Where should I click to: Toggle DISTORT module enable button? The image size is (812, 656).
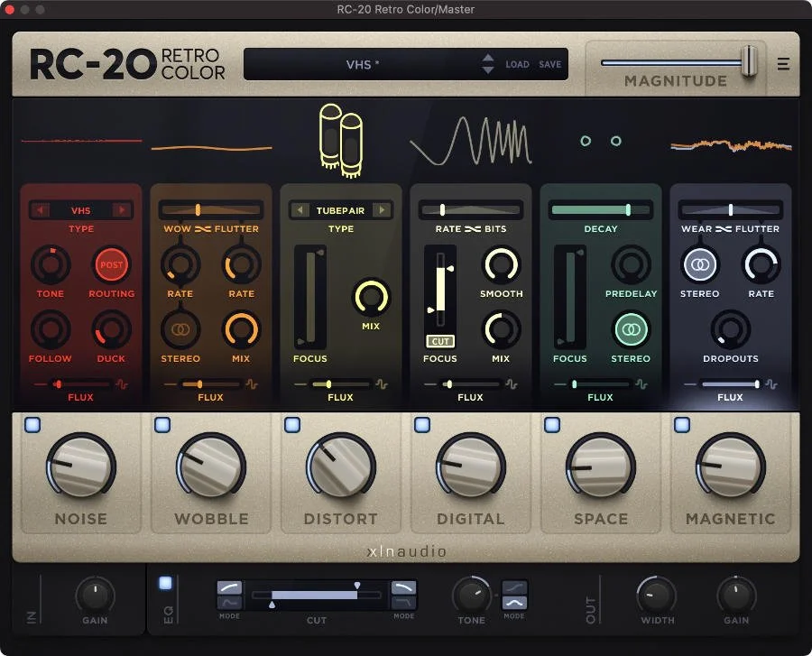[292, 425]
